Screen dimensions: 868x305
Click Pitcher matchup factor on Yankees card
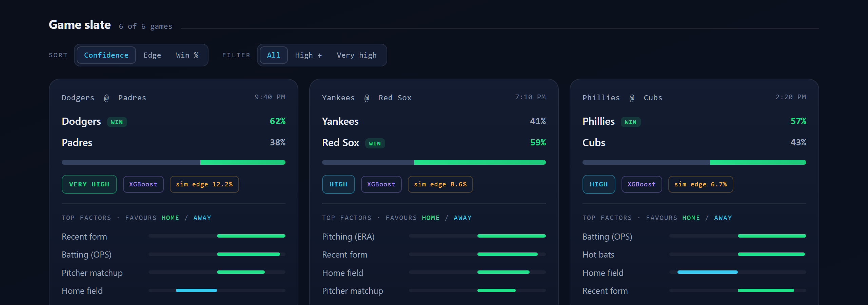pos(434,291)
